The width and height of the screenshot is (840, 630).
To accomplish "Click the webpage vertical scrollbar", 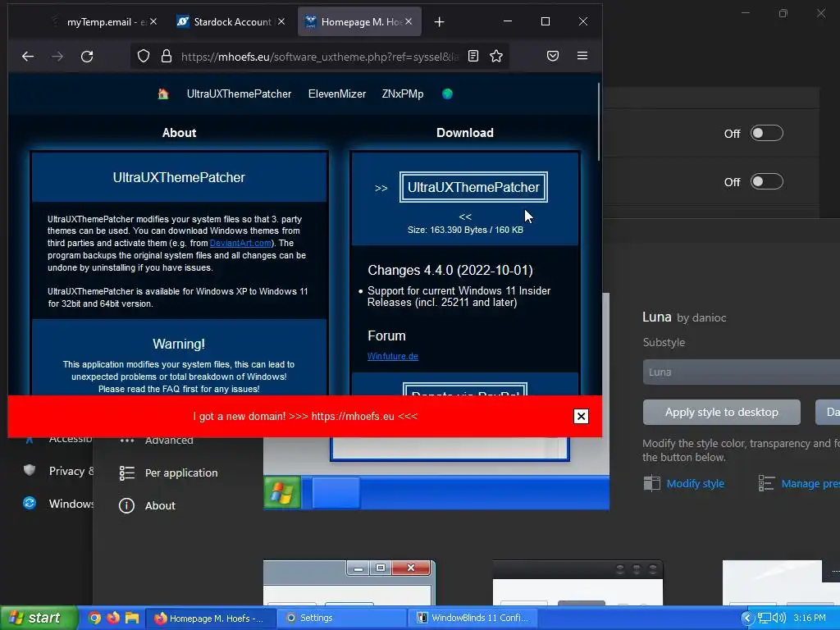I will 598,121.
